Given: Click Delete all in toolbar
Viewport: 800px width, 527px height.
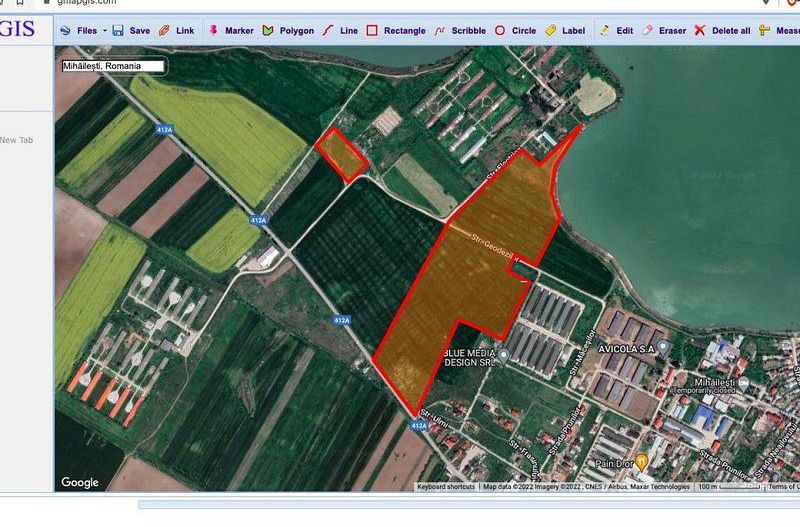Looking at the screenshot, I should point(722,31).
